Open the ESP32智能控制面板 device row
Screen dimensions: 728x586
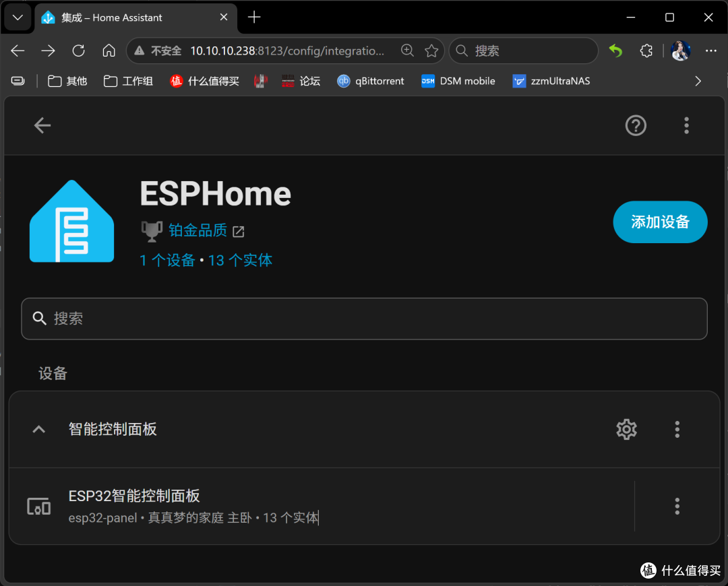point(322,507)
